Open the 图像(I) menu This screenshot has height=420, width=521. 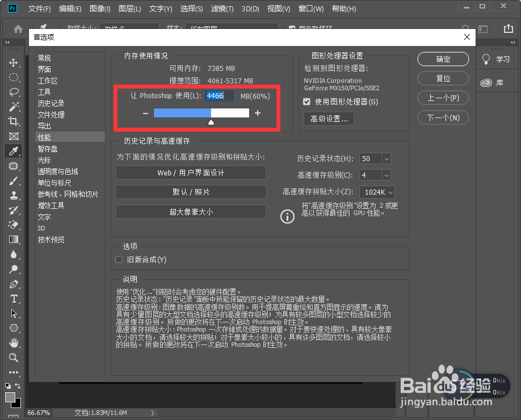(100, 9)
